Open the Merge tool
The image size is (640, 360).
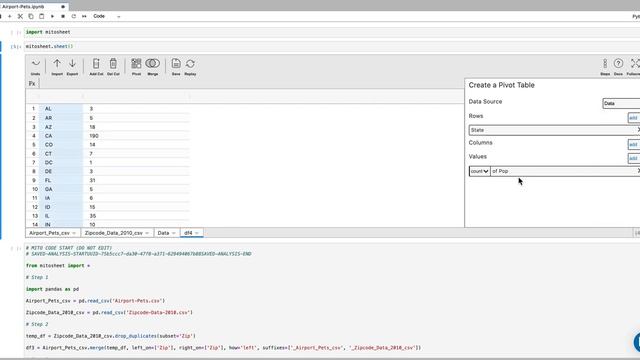tap(153, 67)
